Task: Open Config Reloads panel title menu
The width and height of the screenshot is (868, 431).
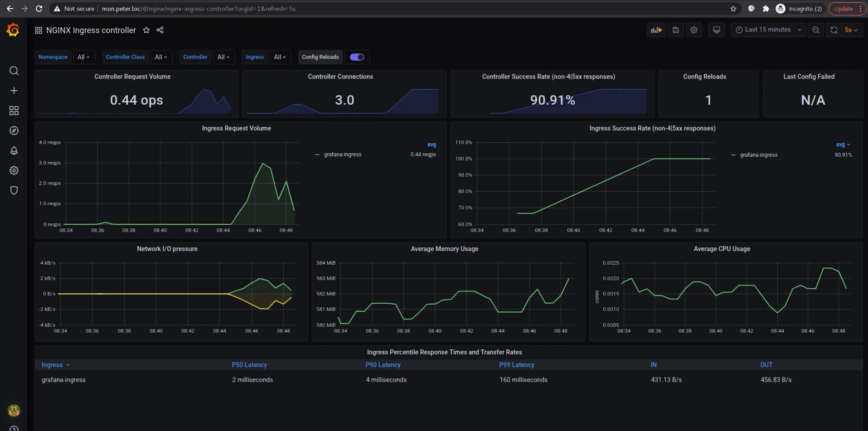Action: point(704,77)
